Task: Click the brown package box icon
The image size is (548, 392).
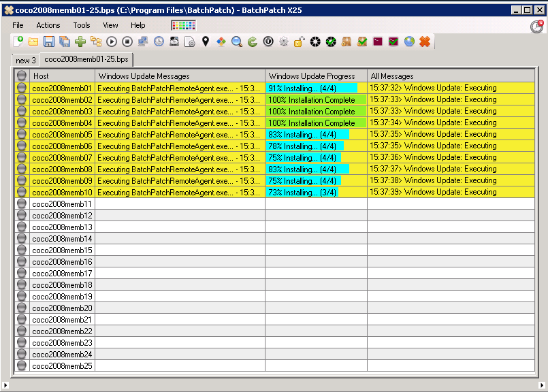Action: pos(346,42)
